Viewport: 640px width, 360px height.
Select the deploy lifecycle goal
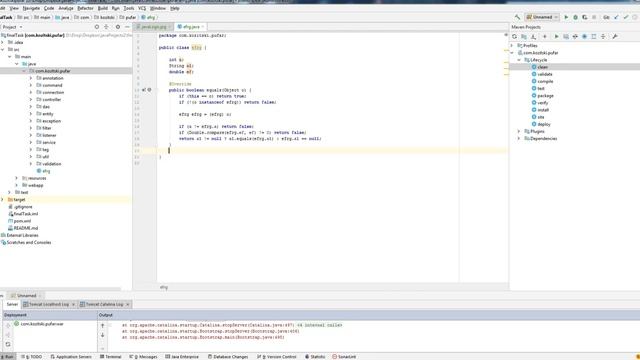(x=543, y=124)
